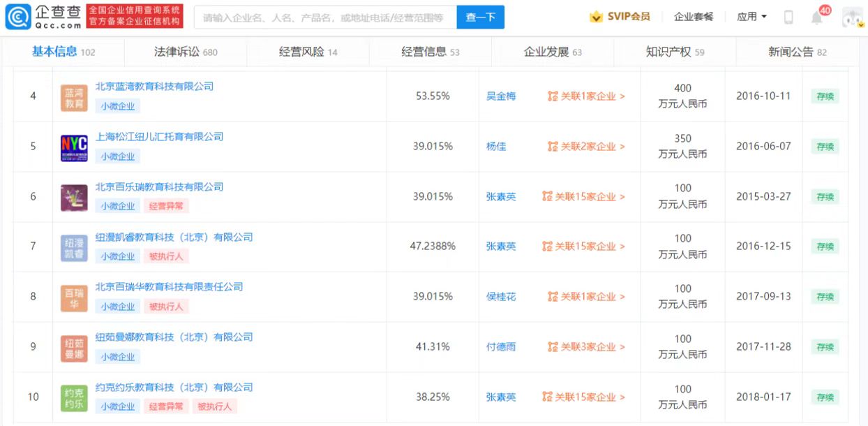Click the Qcc.com logo
Viewport: 868px width, 426px height.
43,17
